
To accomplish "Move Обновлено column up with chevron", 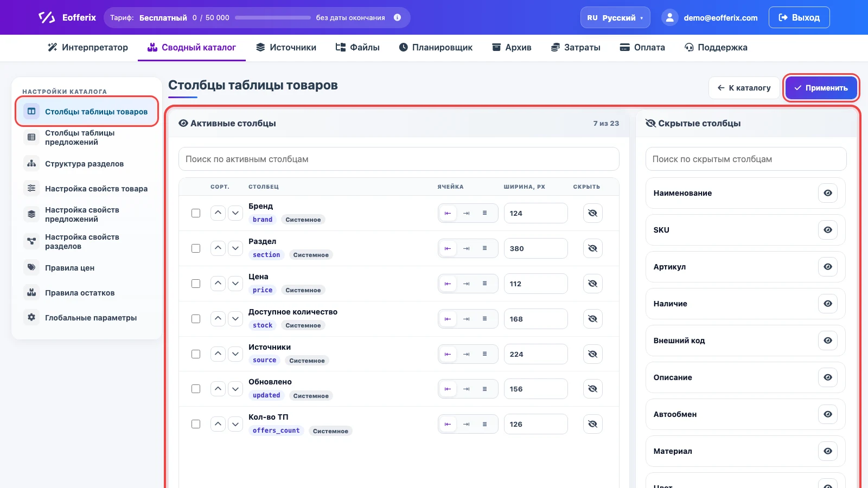I will click(x=218, y=389).
